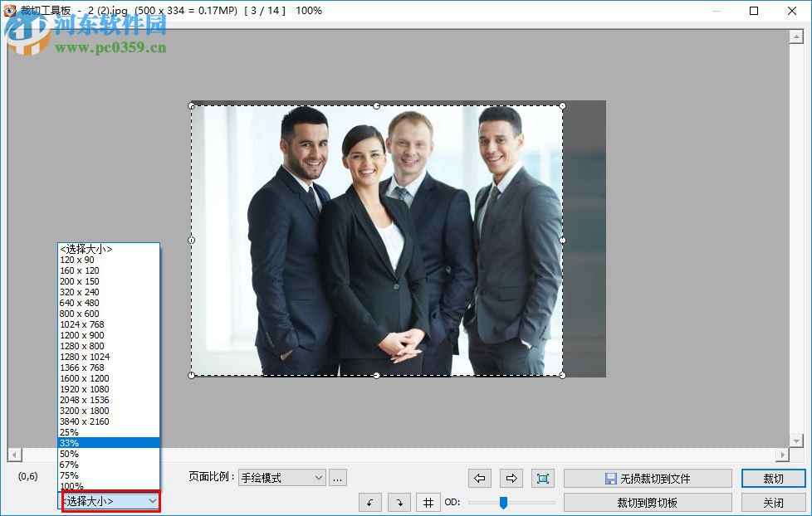
Task: Adjust the OD slider
Action: (x=505, y=501)
